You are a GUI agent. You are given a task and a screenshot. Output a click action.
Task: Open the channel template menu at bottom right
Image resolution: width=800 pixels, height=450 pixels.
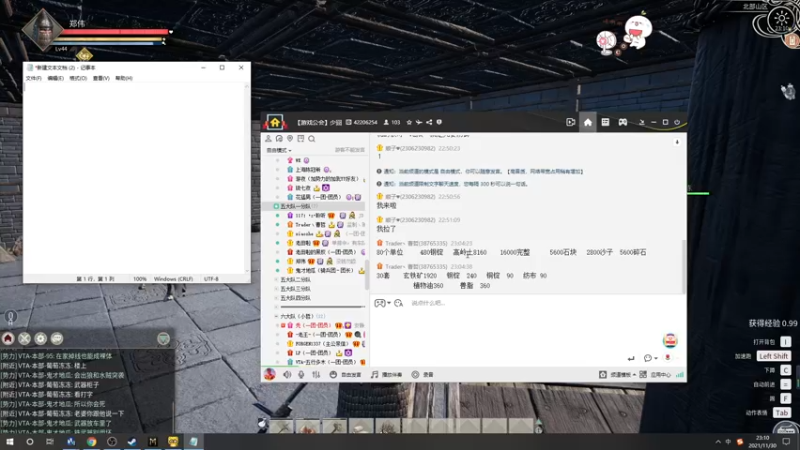click(x=617, y=374)
